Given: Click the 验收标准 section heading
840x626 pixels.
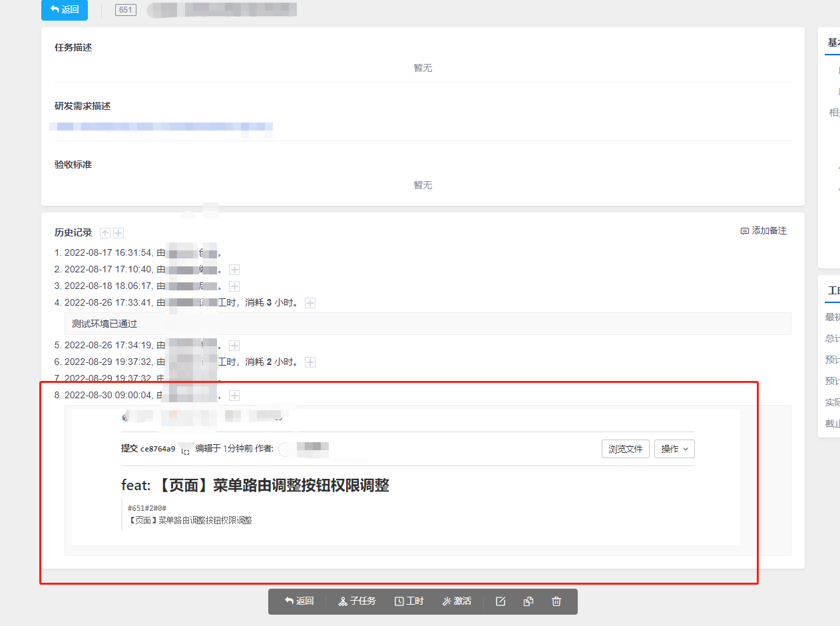Looking at the screenshot, I should coord(73,164).
